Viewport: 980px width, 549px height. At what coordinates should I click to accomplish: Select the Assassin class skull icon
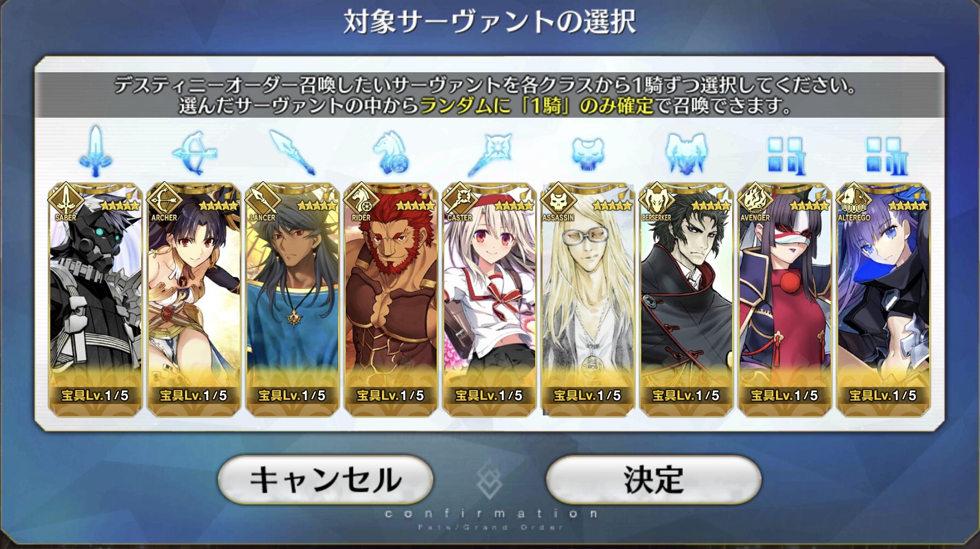588,153
